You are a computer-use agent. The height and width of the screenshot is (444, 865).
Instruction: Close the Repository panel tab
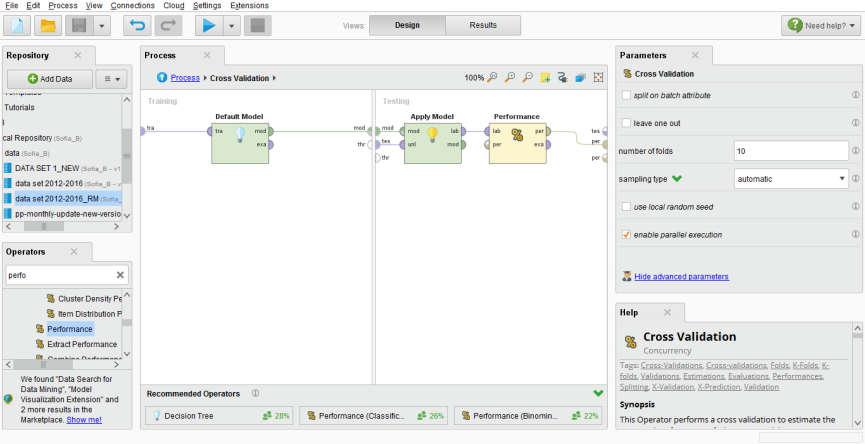tap(78, 55)
